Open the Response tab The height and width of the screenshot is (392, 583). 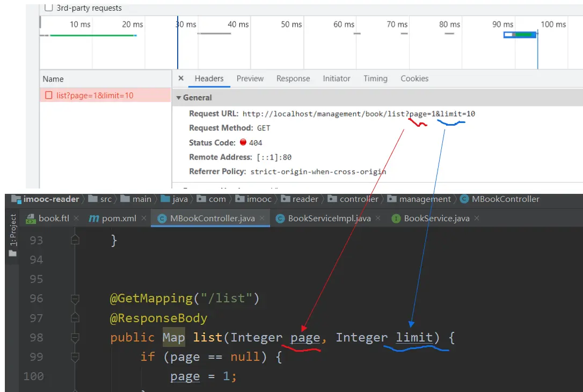pos(293,78)
